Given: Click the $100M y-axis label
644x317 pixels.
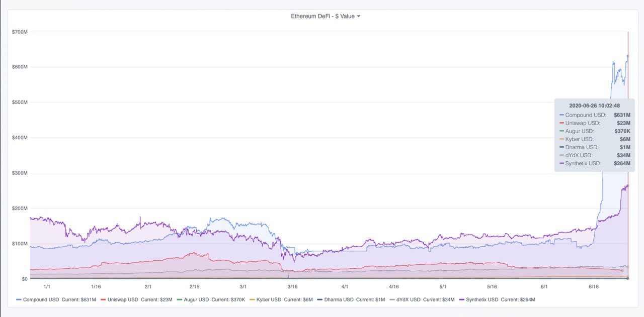Looking at the screenshot, I should 20,244.
